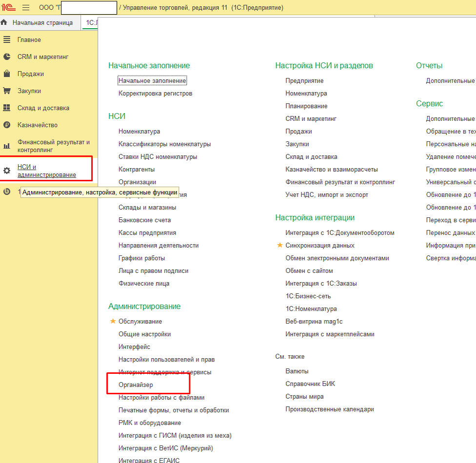476x463 pixels.
Task: Open the Начальное заполнение link
Action: pyautogui.click(x=152, y=81)
